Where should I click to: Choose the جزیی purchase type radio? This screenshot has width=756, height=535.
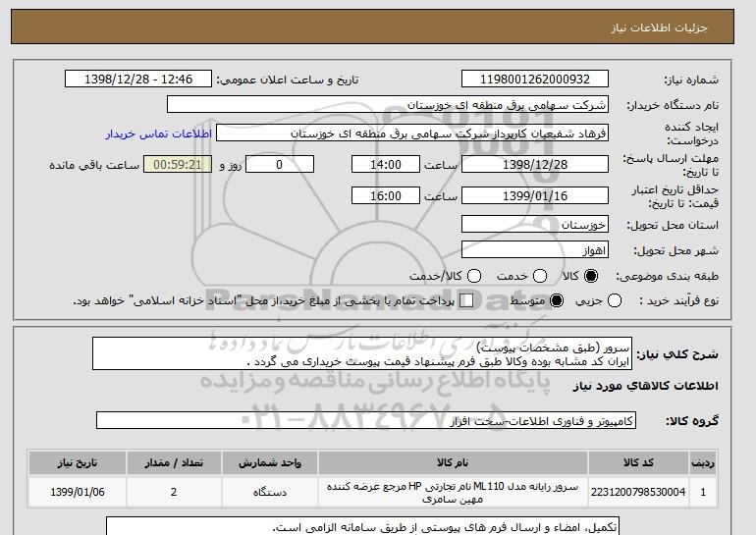(615, 300)
